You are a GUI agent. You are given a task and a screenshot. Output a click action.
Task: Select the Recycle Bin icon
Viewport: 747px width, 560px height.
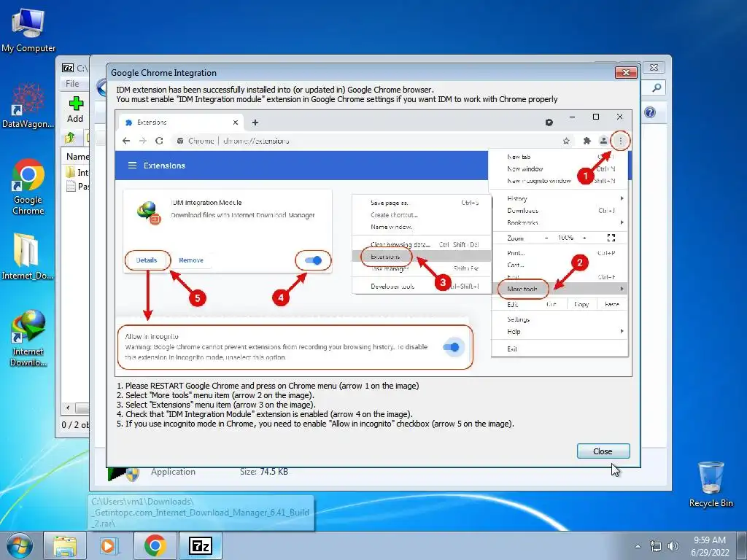(x=711, y=484)
